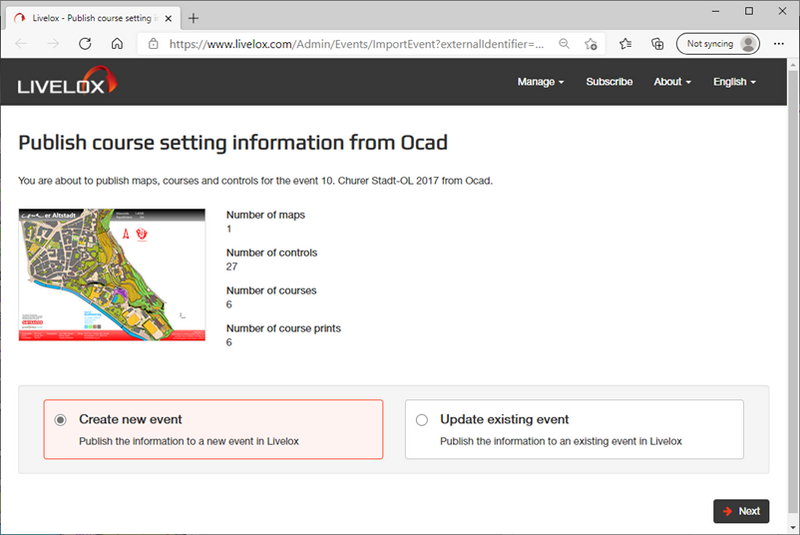The width and height of the screenshot is (800, 535).
Task: Go to browser home page icon
Action: coord(117,44)
